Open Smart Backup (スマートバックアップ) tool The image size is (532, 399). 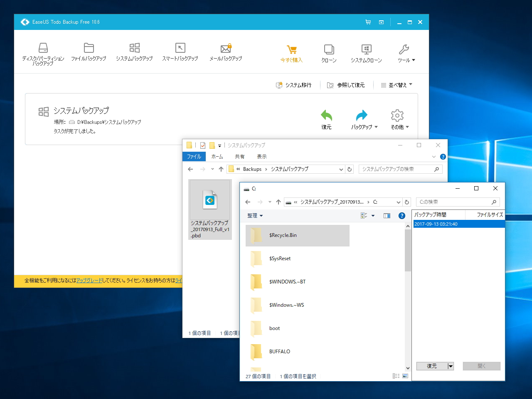[180, 52]
